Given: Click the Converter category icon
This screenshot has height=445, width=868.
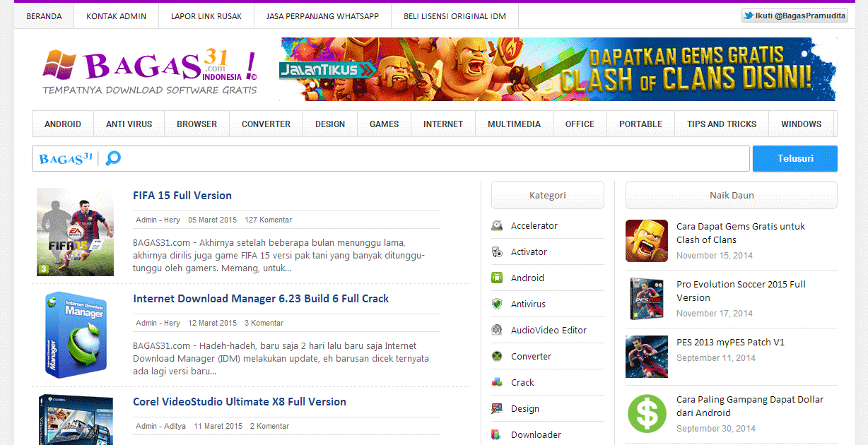Looking at the screenshot, I should (x=497, y=357).
